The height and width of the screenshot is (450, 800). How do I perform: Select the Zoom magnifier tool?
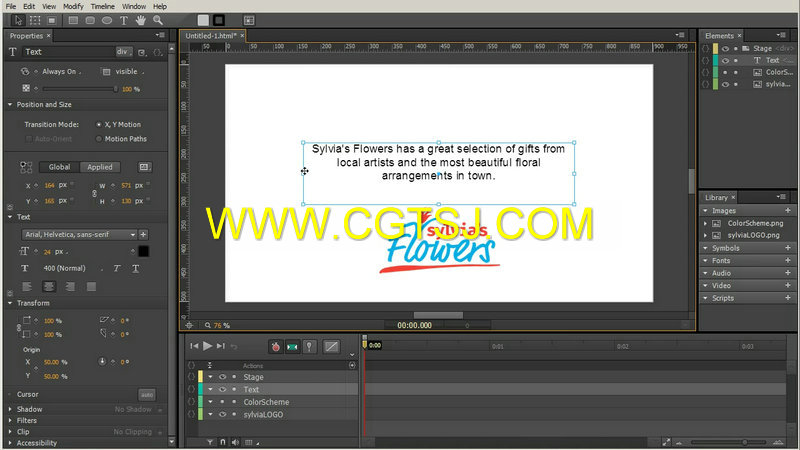(x=158, y=20)
